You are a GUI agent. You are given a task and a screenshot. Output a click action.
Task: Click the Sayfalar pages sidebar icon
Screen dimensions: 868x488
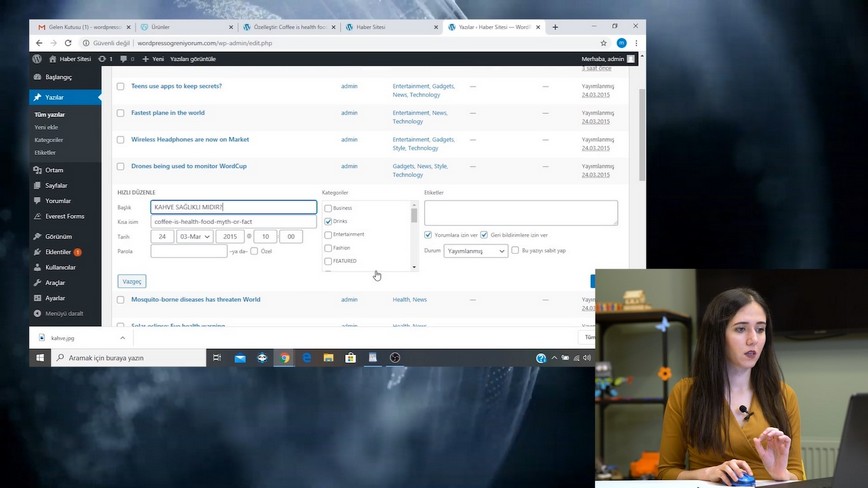pos(37,185)
